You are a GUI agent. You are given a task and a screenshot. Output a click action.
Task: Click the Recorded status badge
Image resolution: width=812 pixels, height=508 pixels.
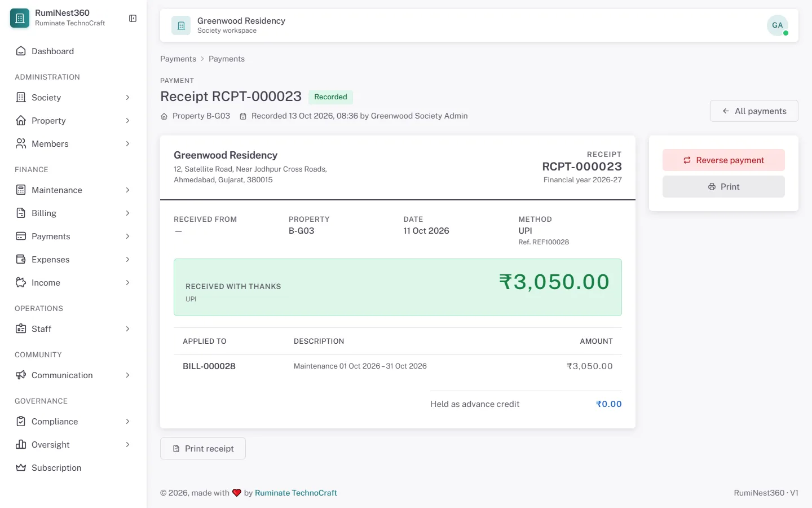[330, 97]
